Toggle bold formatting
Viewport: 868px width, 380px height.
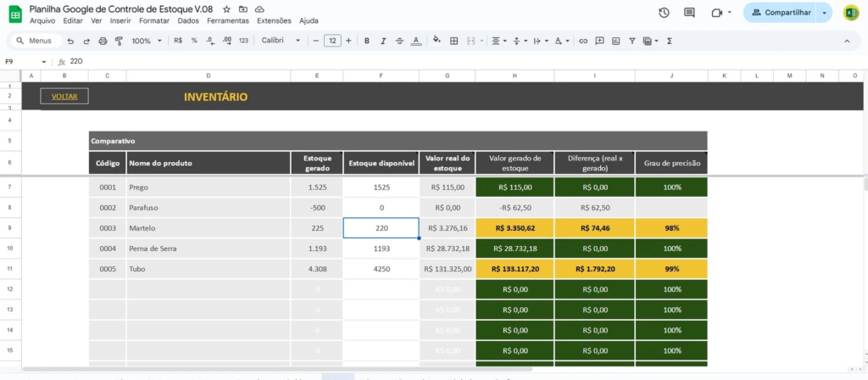coord(366,41)
